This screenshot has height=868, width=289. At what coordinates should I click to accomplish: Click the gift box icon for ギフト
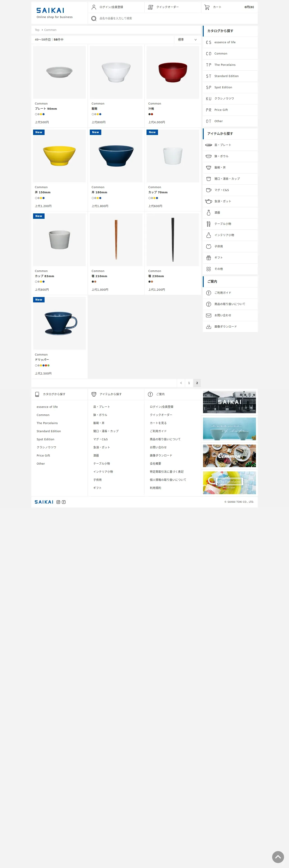tap(209, 258)
